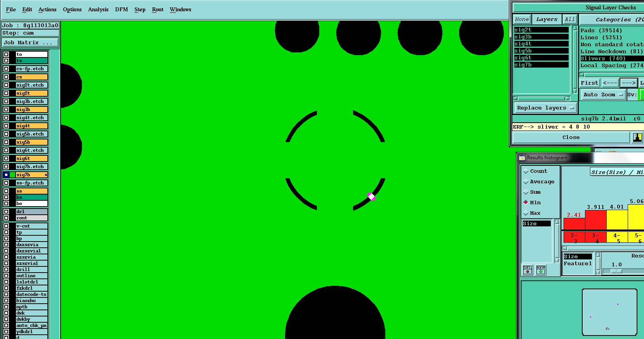Toggle the active sig7b layer checkbox

pyautogui.click(x=6, y=175)
